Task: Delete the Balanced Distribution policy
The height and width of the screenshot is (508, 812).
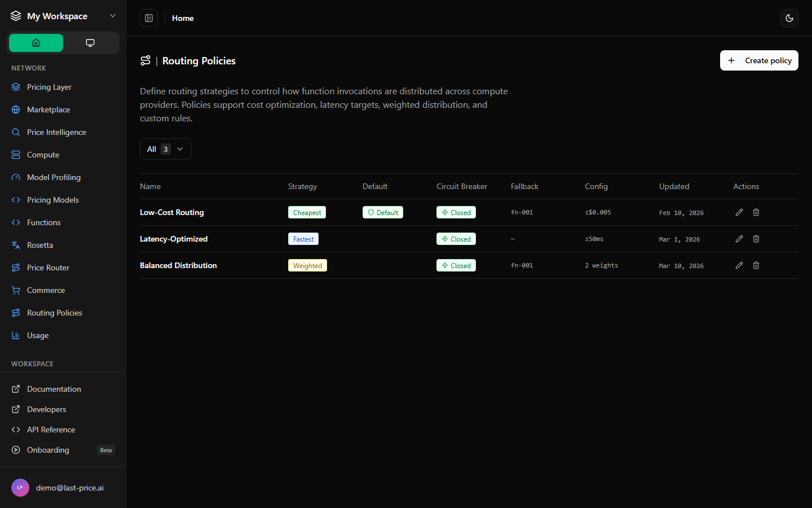Action: [x=756, y=265]
